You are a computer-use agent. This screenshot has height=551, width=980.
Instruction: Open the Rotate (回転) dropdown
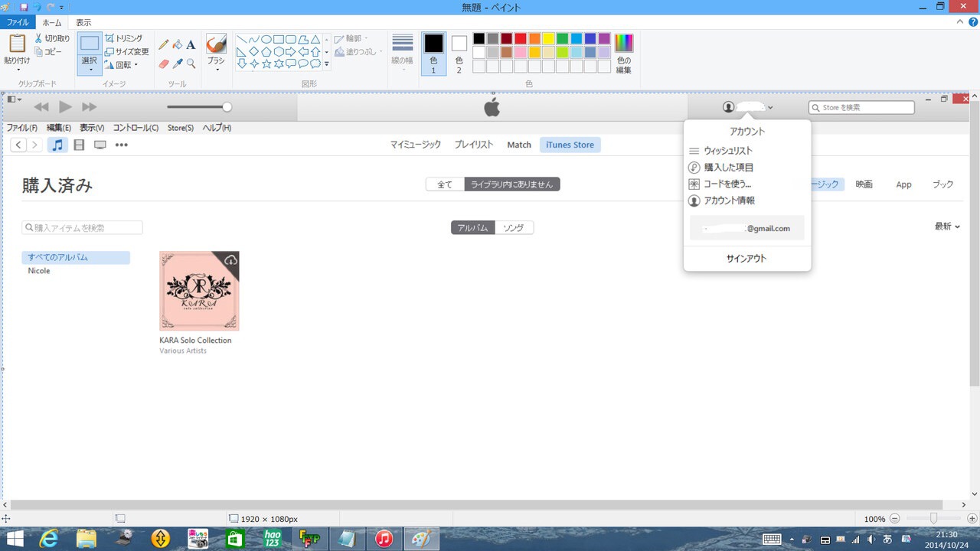point(122,65)
